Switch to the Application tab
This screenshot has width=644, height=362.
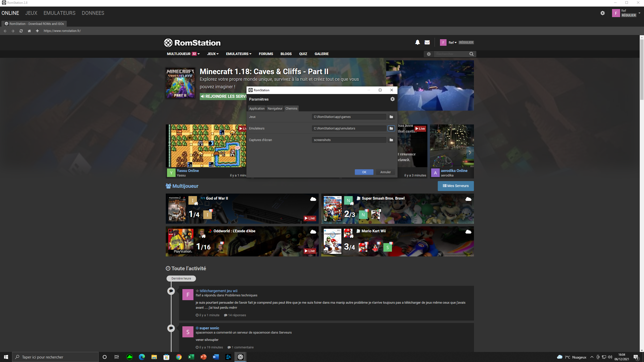pyautogui.click(x=257, y=108)
